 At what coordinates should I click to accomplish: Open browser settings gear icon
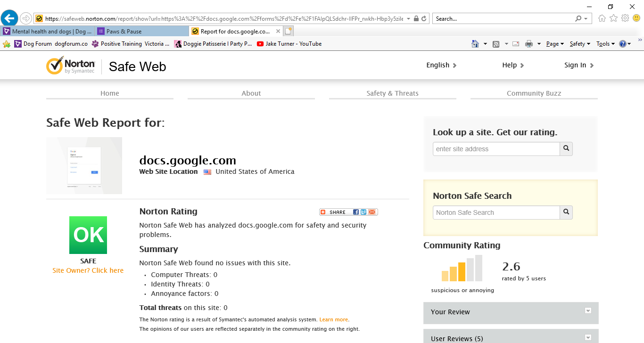[x=625, y=18]
